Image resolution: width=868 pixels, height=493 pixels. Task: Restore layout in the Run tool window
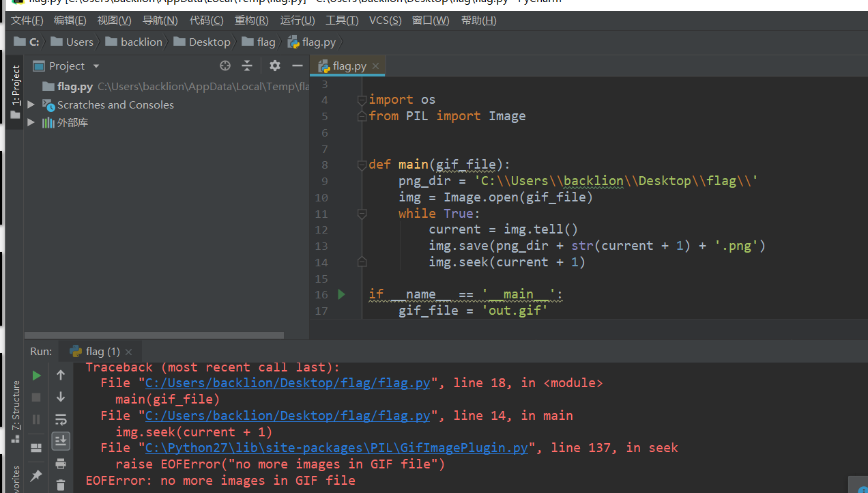37,448
